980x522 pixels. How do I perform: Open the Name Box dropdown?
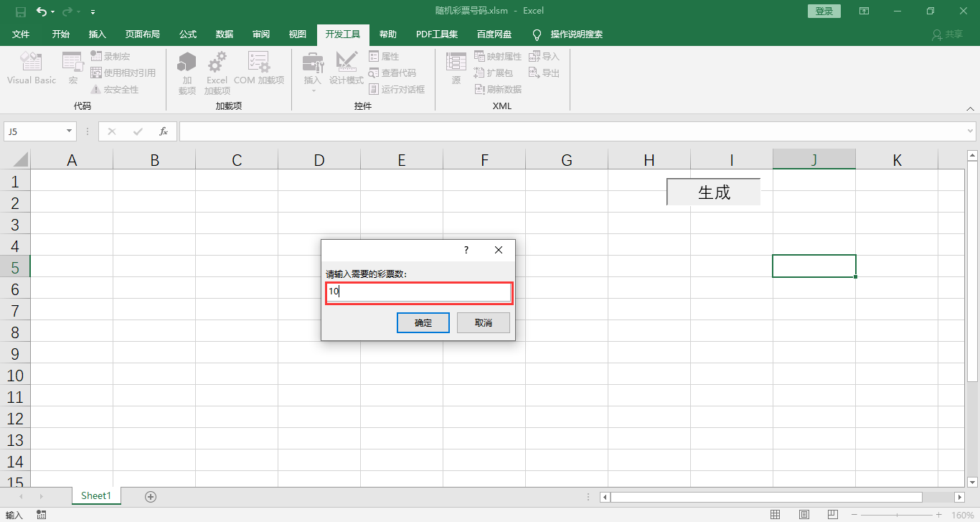(x=69, y=131)
